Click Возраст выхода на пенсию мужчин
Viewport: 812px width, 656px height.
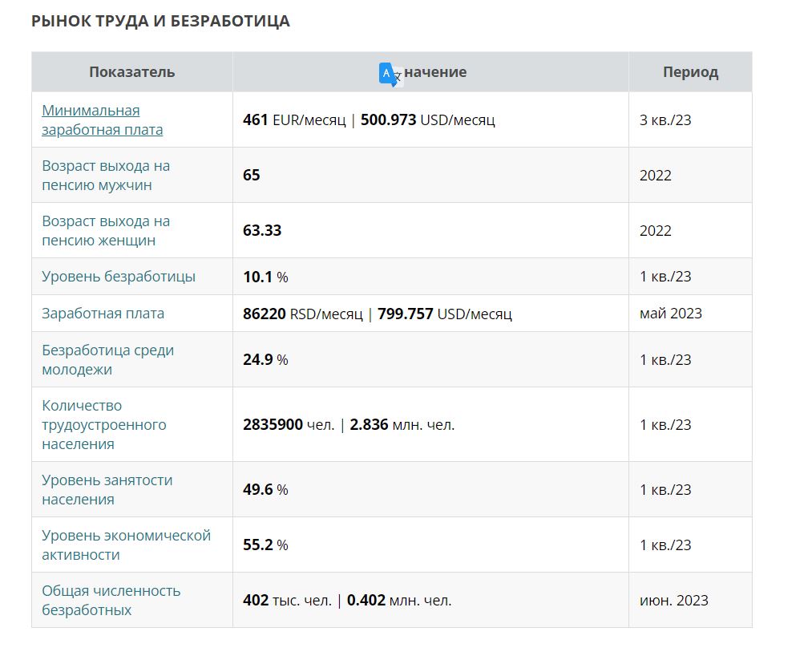click(x=106, y=176)
